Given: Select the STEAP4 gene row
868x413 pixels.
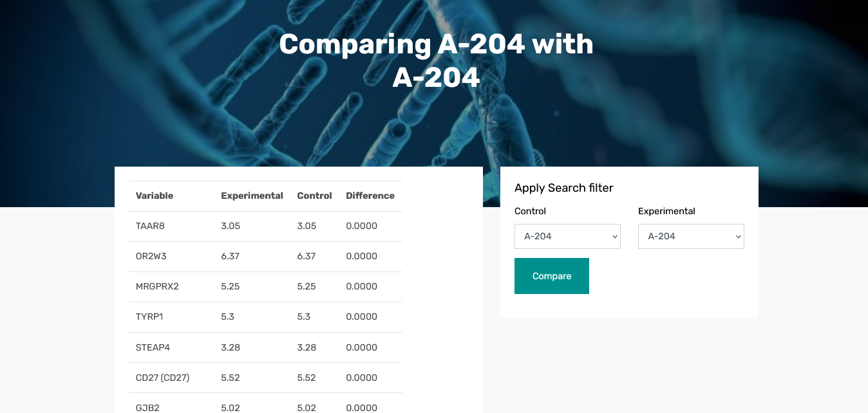Looking at the screenshot, I should 152,347.
